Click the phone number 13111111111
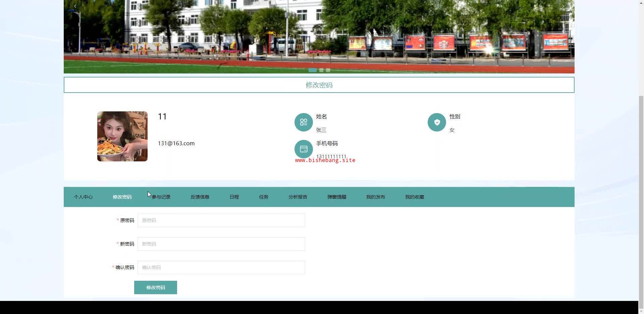 [x=331, y=156]
